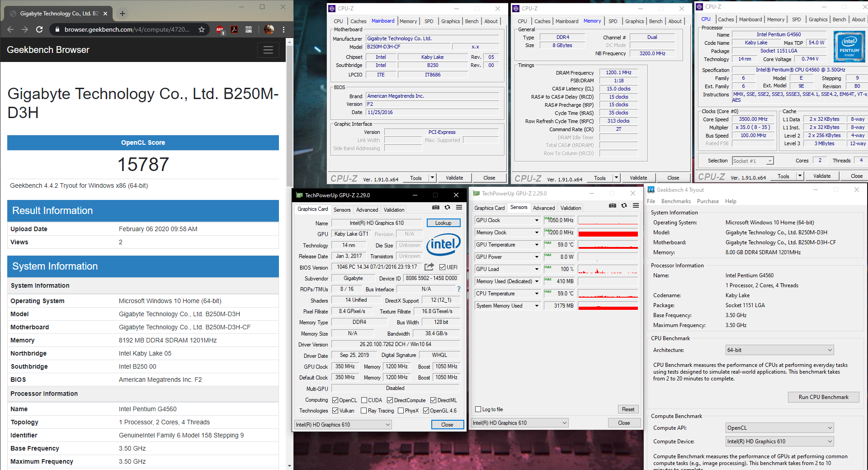This screenshot has width=868, height=470.
Task: View site info via lock icon
Action: tap(57, 29)
